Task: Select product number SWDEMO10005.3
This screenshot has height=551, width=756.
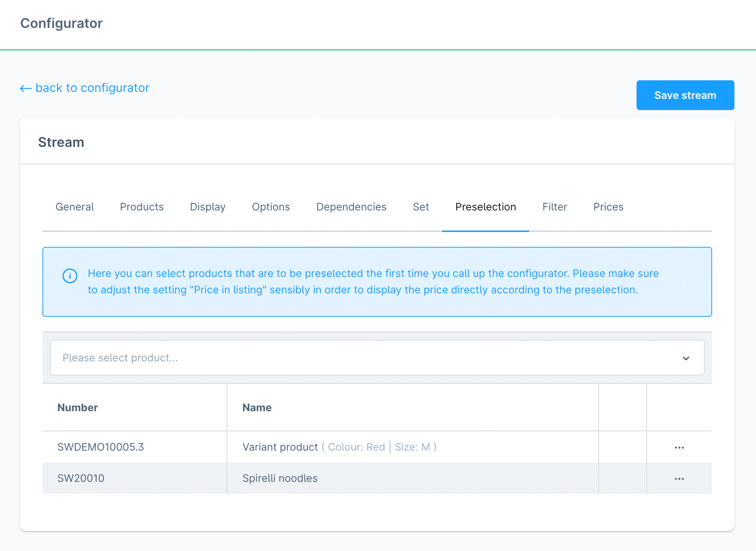Action: tap(100, 447)
